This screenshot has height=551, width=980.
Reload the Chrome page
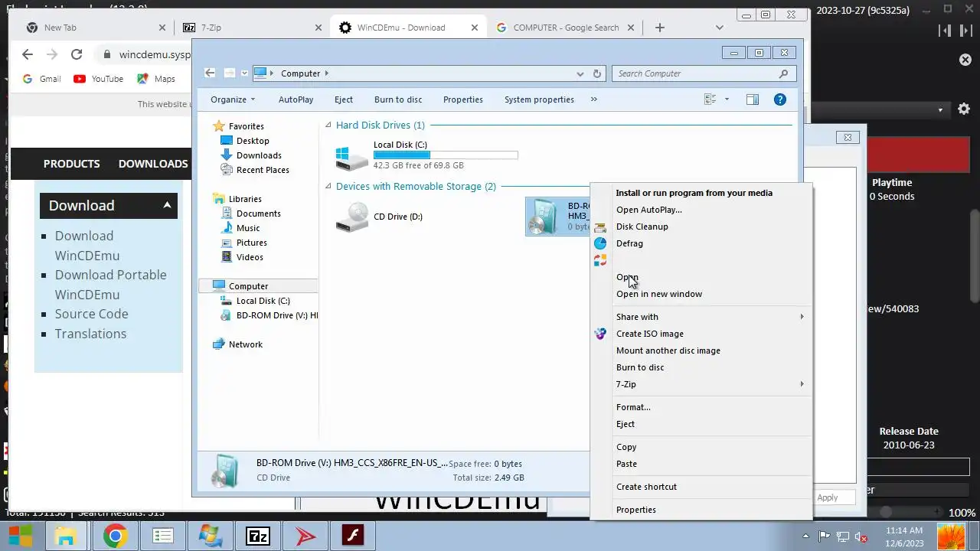[77, 54]
